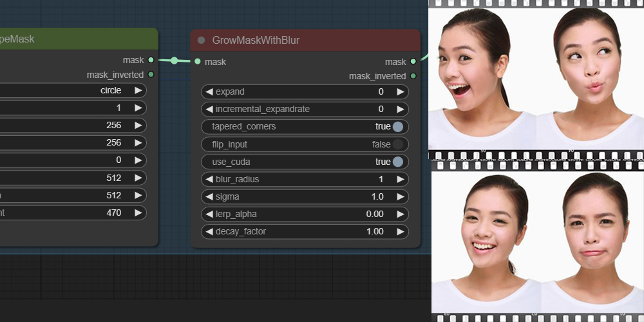Click the expand value field
Screen dimensions: 644x322
pos(305,91)
